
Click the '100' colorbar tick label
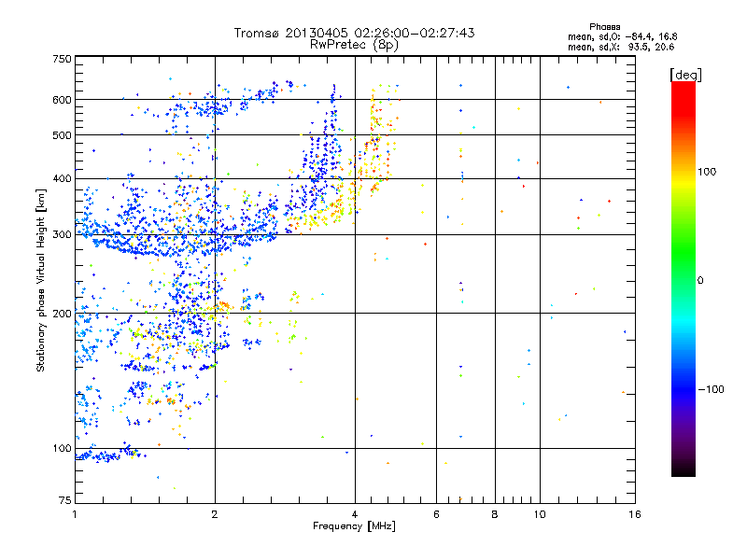pyautogui.click(x=707, y=172)
